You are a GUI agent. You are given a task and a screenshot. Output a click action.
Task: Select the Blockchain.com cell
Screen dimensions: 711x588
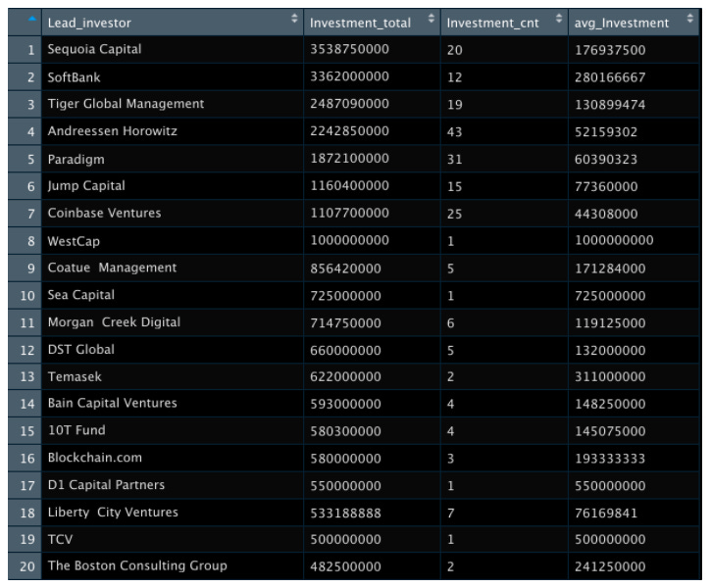point(173,458)
